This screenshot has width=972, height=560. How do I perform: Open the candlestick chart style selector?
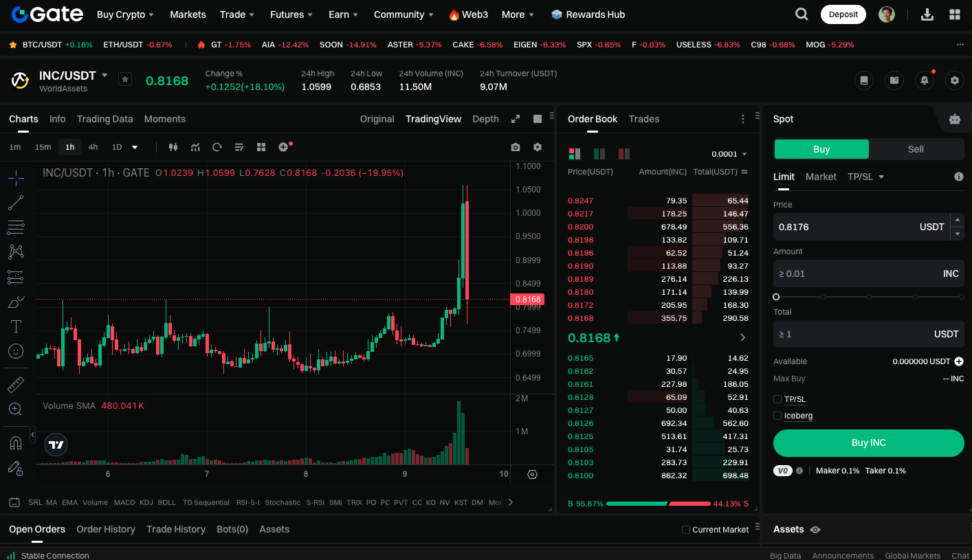click(x=173, y=147)
